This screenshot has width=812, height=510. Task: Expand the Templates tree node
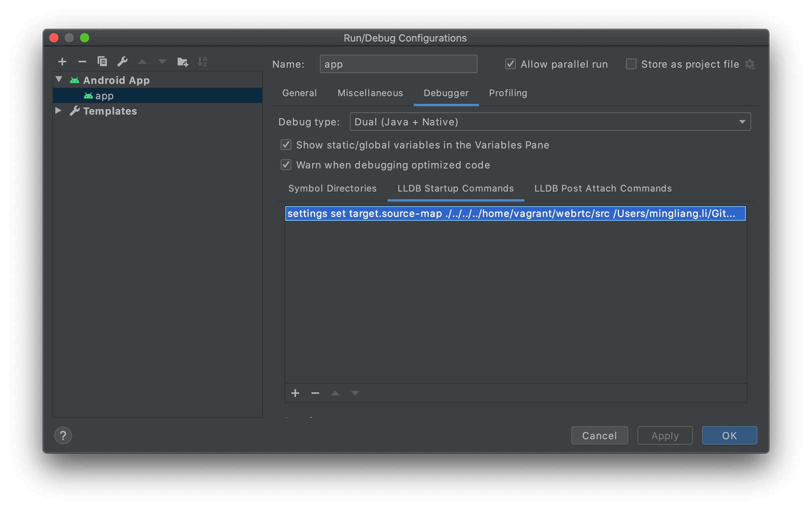[58, 111]
